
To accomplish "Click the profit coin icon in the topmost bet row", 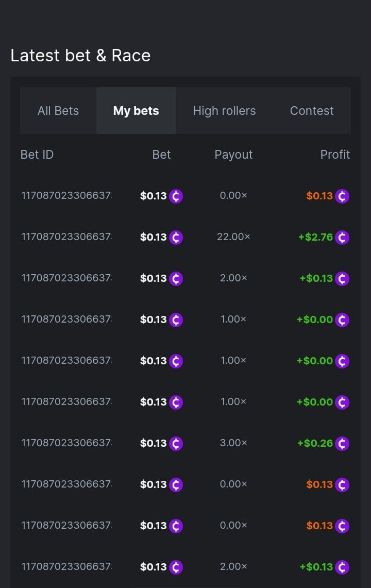I will point(342,196).
